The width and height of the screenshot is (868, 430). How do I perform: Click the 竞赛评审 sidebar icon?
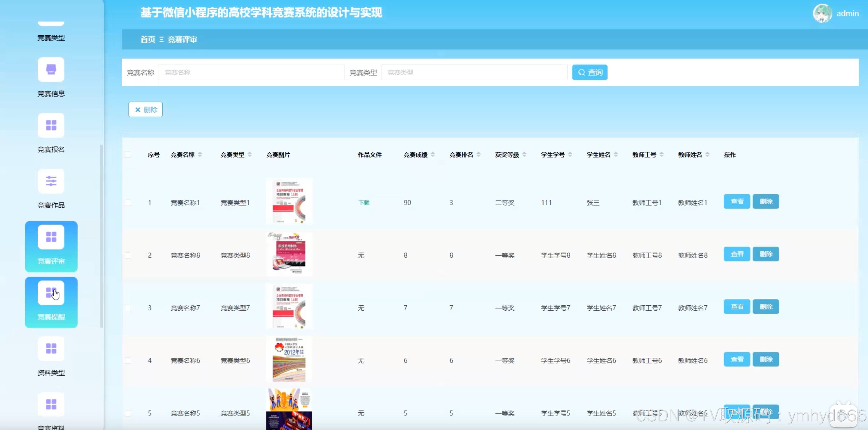(x=51, y=237)
